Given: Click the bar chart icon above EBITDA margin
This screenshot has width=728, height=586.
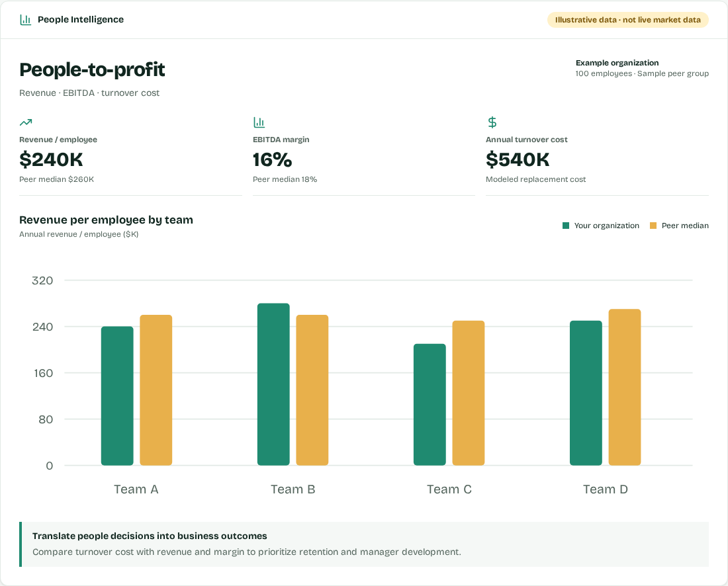Looking at the screenshot, I should [259, 122].
